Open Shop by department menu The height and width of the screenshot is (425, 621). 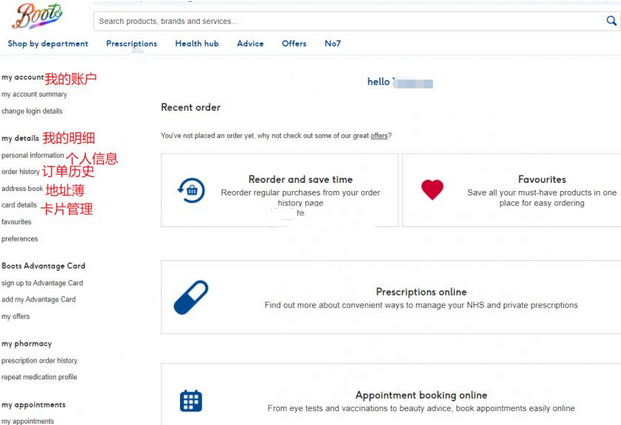pyautogui.click(x=48, y=44)
